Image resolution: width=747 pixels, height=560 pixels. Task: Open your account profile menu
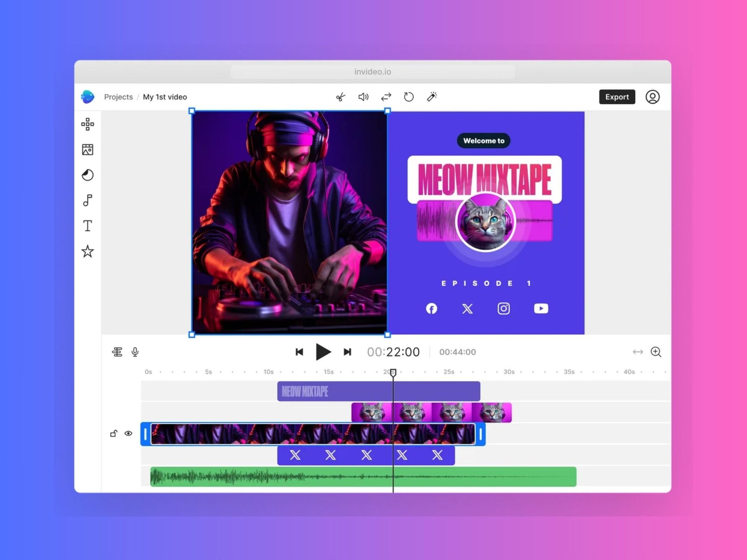[x=652, y=97]
